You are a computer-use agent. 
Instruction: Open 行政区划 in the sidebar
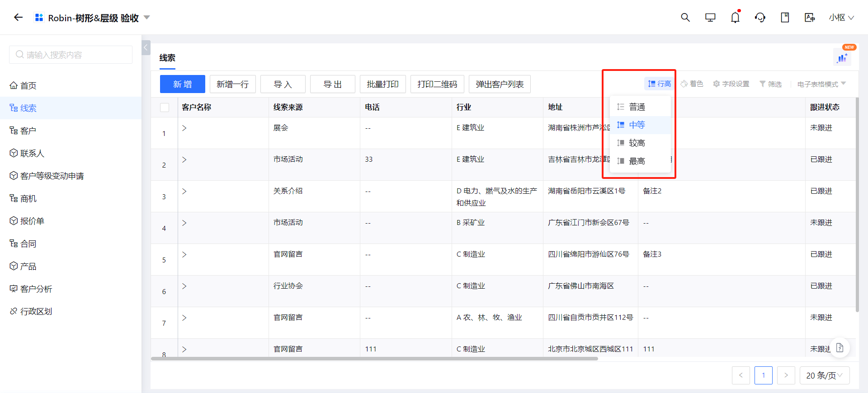pyautogui.click(x=71, y=311)
